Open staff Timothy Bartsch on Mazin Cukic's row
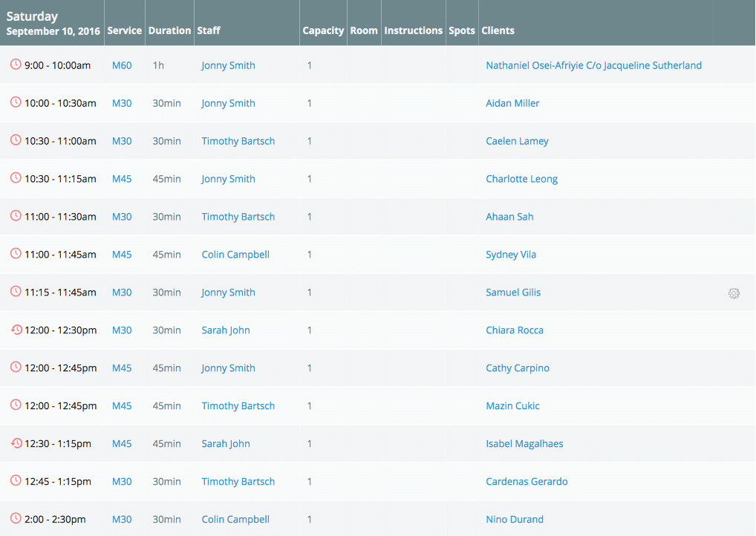Screen dimensions: 756x536 pyautogui.click(x=238, y=406)
